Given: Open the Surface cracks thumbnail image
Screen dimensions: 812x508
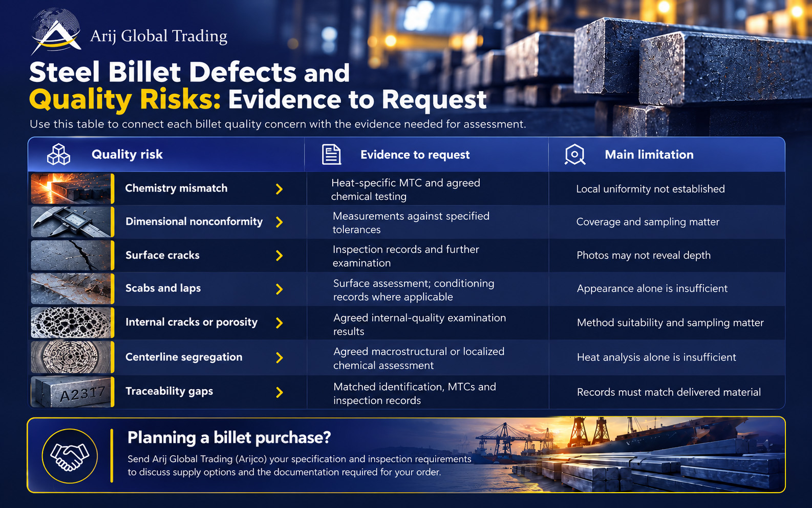Looking at the screenshot, I should (x=71, y=255).
